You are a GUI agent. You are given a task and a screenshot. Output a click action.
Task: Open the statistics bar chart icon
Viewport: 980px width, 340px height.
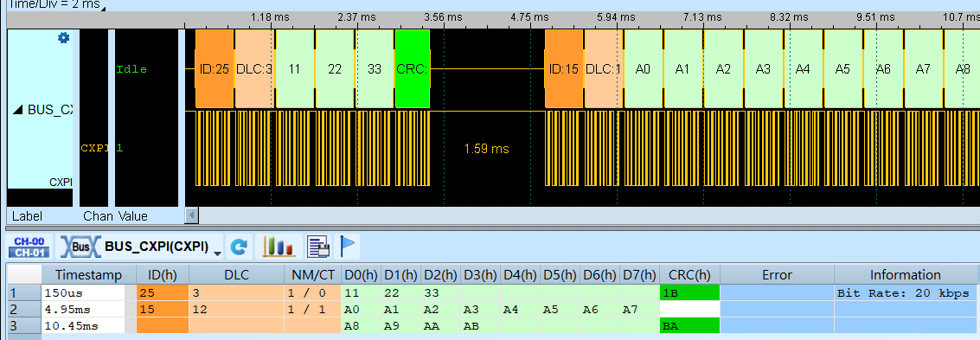(x=279, y=247)
